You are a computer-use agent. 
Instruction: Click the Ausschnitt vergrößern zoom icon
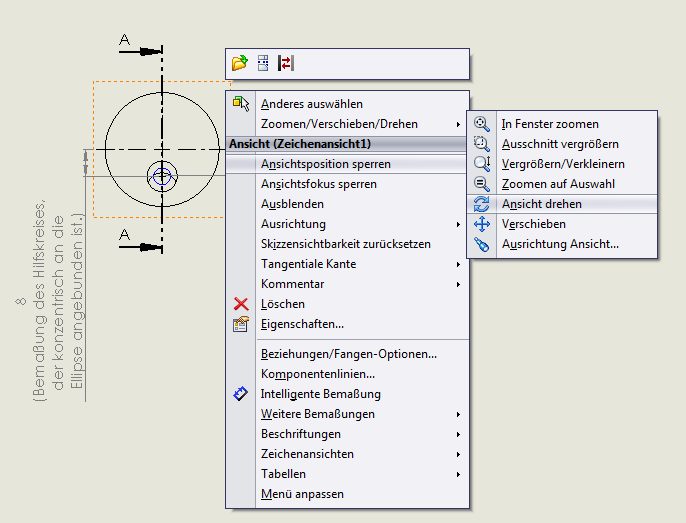click(x=482, y=144)
